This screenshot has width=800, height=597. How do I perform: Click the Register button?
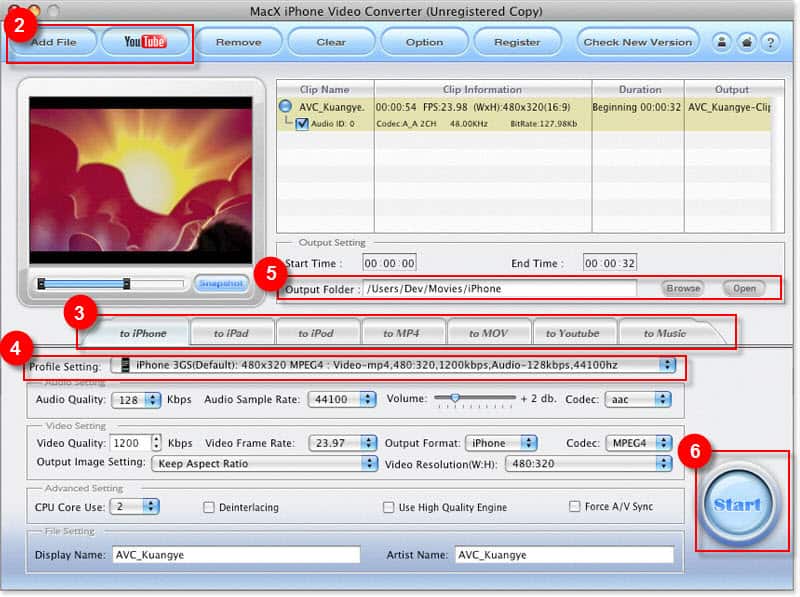click(x=517, y=42)
